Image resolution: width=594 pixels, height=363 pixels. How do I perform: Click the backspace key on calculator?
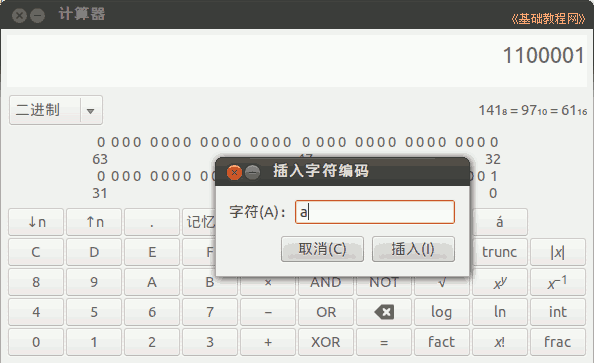(x=384, y=312)
